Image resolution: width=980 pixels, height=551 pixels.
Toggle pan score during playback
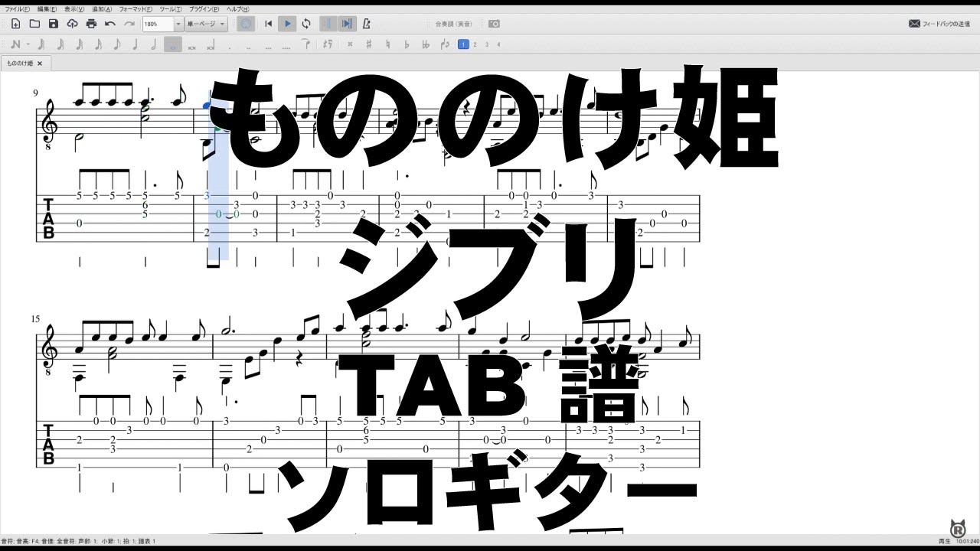point(346,24)
